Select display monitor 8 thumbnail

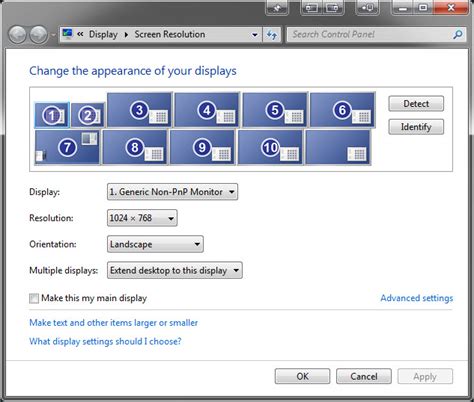tap(135, 147)
